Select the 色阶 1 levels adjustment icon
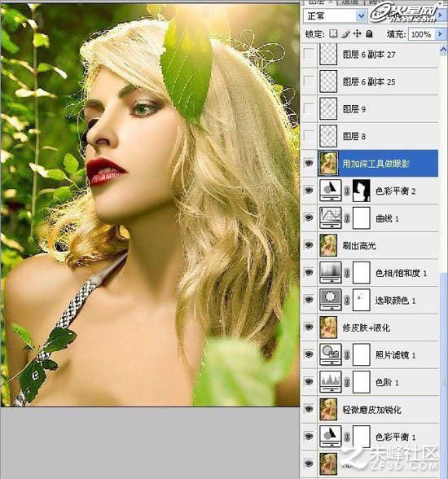This screenshot has height=479, width=448. [330, 381]
